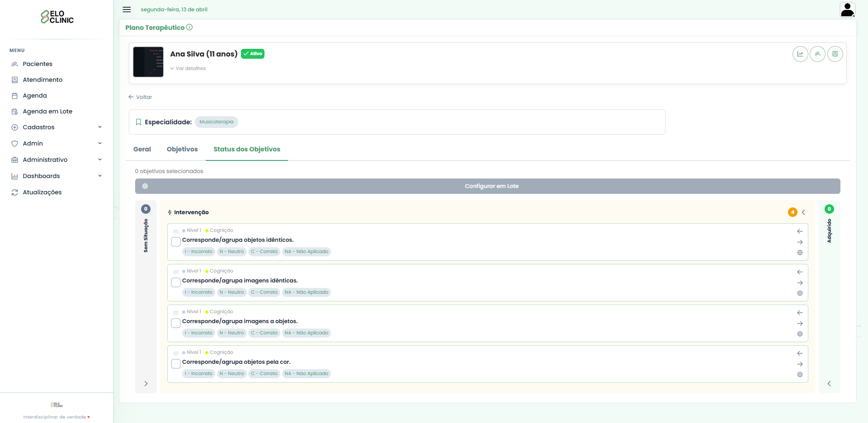Switch to the Objetivos tab
Screen dimensions: 868x423
coord(182,150)
